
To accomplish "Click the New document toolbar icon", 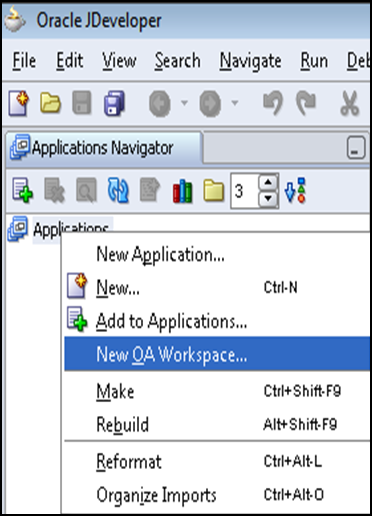I will coord(19,103).
